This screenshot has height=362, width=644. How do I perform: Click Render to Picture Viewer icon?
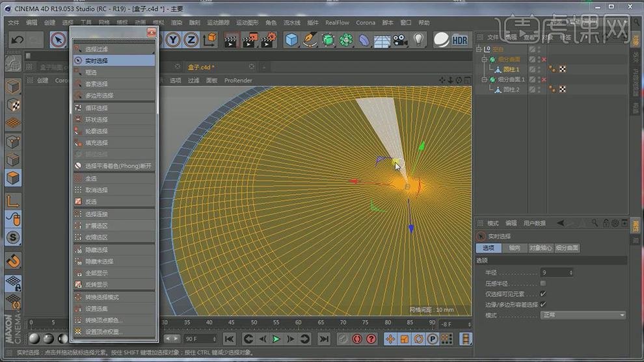[249, 40]
